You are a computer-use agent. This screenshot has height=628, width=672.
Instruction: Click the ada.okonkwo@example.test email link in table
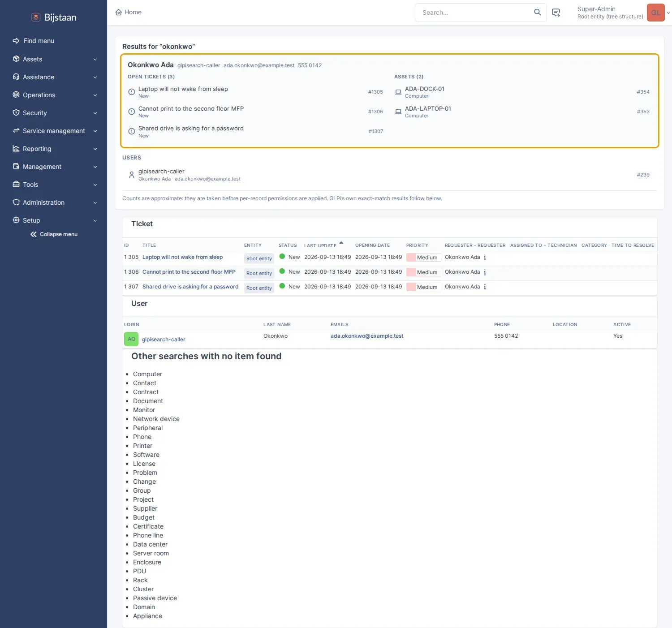click(x=367, y=336)
